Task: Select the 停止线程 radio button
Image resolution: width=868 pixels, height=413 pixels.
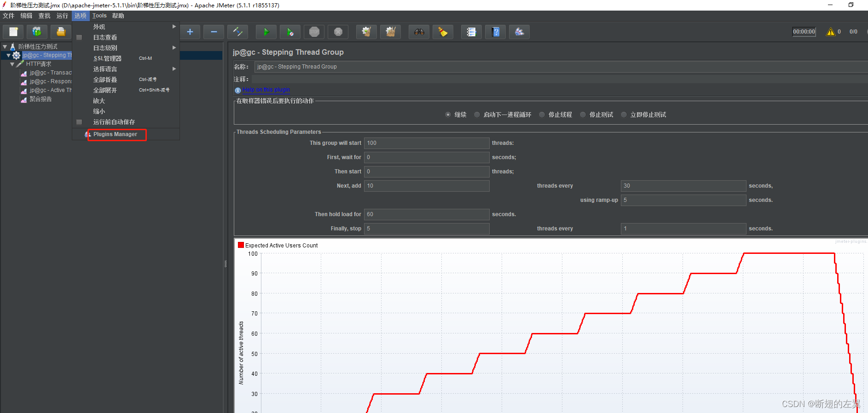Action: pyautogui.click(x=542, y=115)
